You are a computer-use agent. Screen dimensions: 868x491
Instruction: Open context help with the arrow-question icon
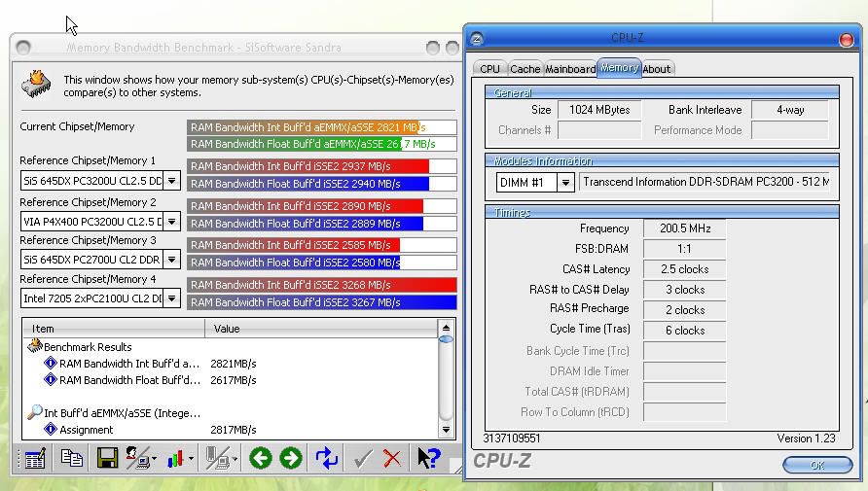coord(428,458)
